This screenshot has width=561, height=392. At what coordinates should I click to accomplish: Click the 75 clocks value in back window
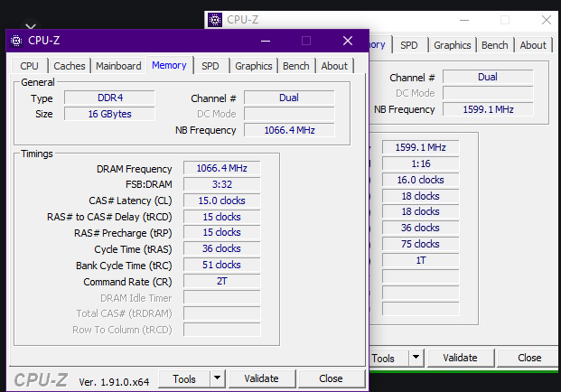(420, 244)
